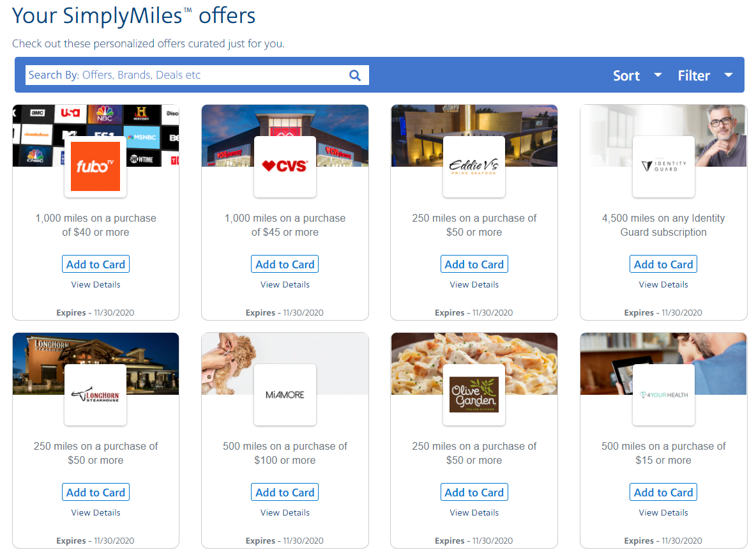Click '500 miles on a purchase of $15 or more'

663,454
